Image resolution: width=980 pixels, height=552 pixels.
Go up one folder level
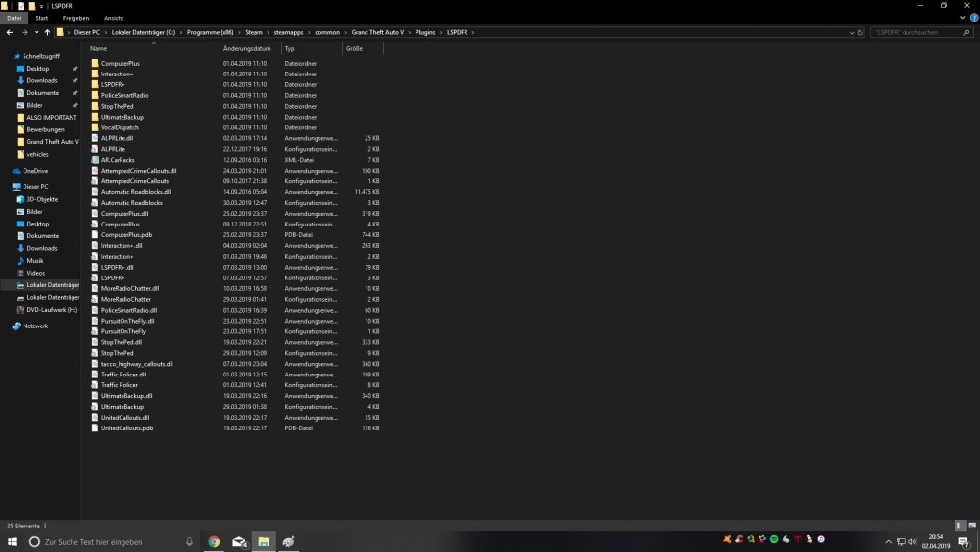[x=47, y=32]
